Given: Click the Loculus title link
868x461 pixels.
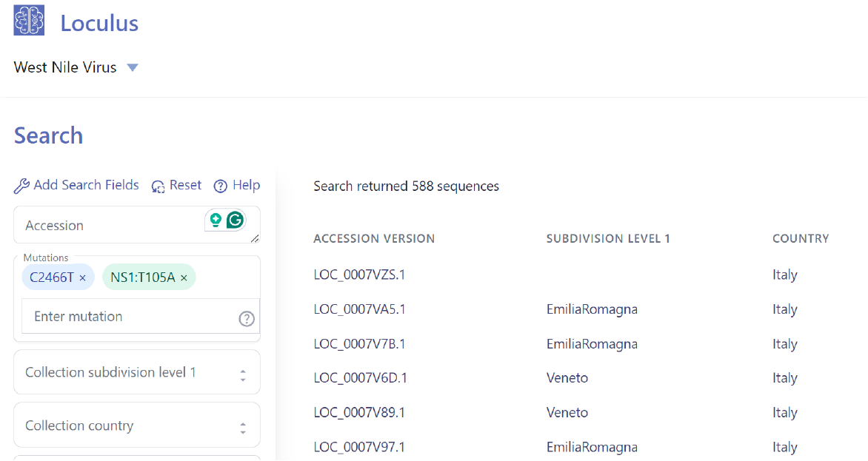Looking at the screenshot, I should pyautogui.click(x=99, y=23).
